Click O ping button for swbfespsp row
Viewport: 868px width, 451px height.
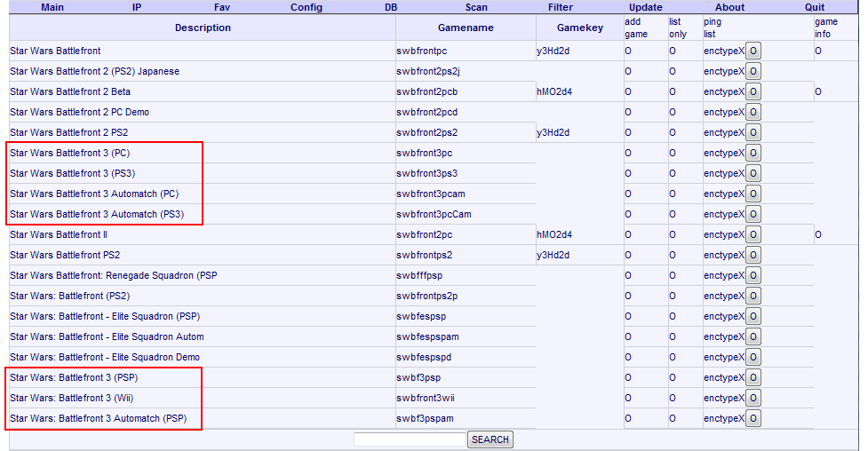(x=753, y=317)
